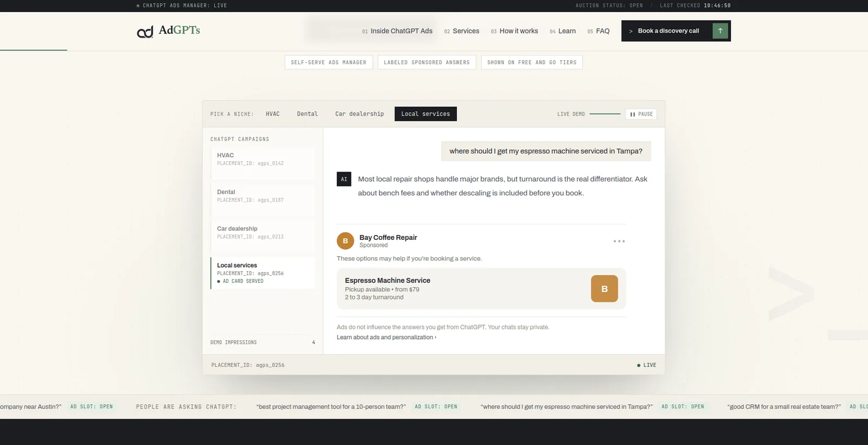The height and width of the screenshot is (445, 868).
Task: Select the Local services niche tab
Action: pos(426,114)
